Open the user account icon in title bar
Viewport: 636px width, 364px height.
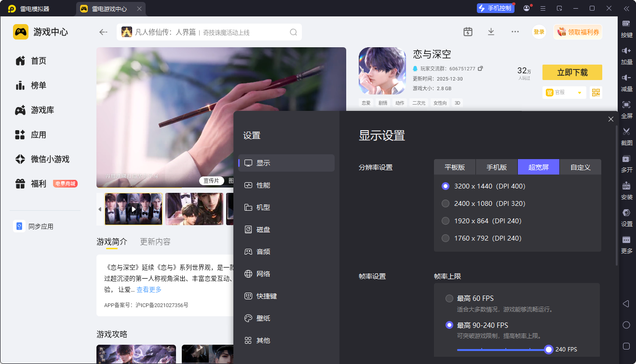[x=527, y=8]
